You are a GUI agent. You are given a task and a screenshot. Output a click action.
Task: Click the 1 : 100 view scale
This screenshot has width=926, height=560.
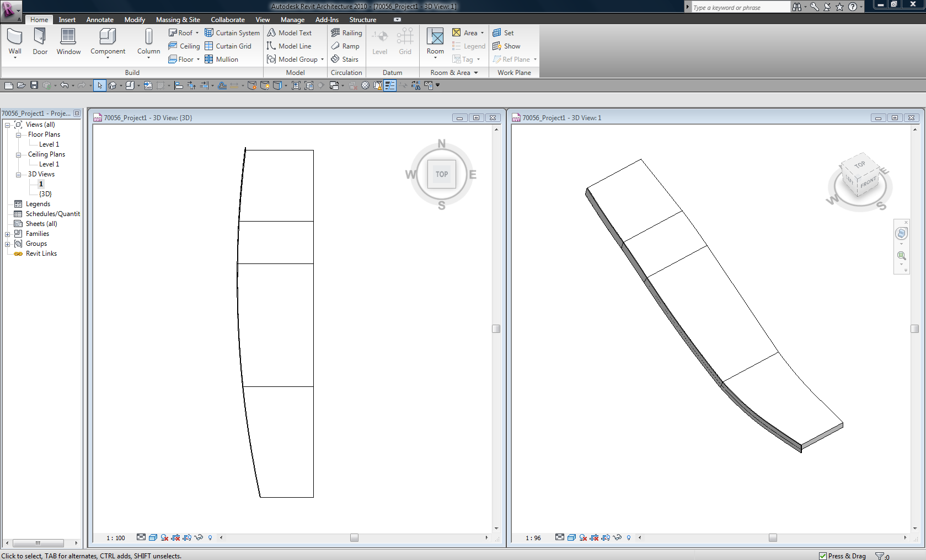116,538
